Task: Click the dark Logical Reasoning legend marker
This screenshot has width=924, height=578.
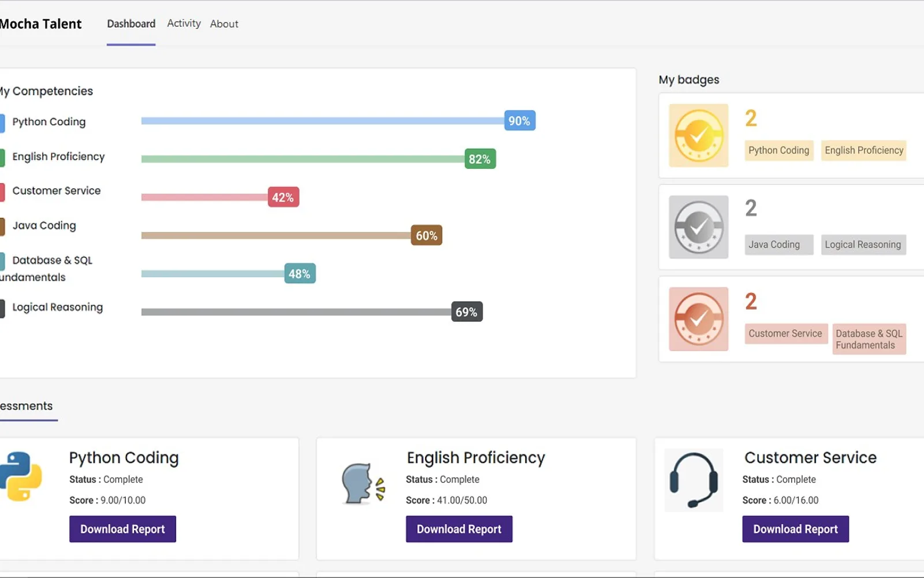Action: (x=2, y=308)
